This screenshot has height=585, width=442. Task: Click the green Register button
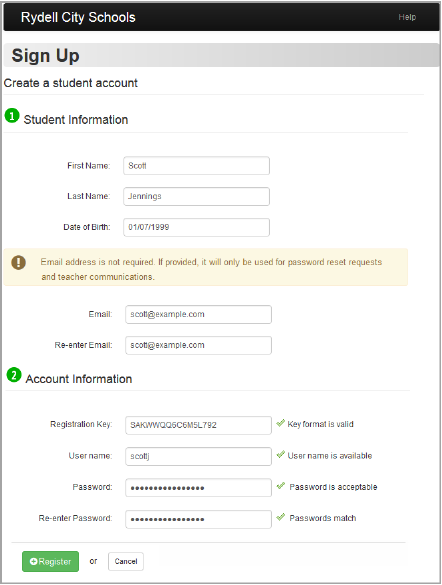pyautogui.click(x=50, y=561)
